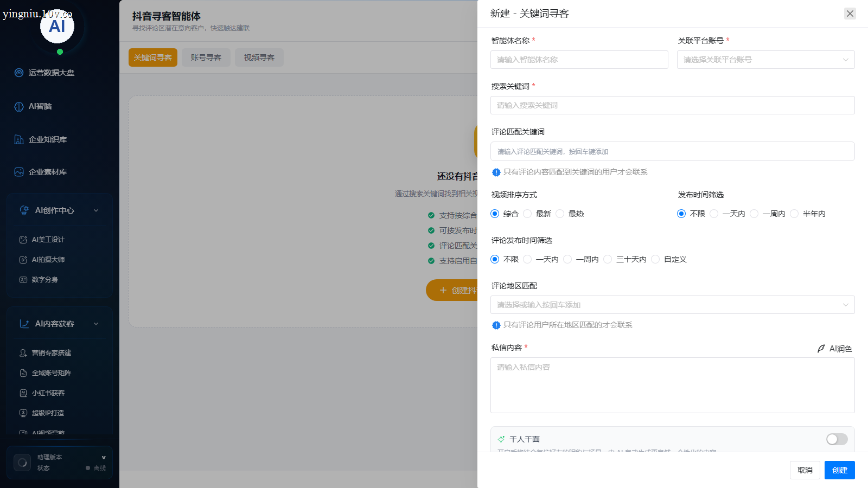
Task: Click the 小红书获客 icon
Action: 23,393
